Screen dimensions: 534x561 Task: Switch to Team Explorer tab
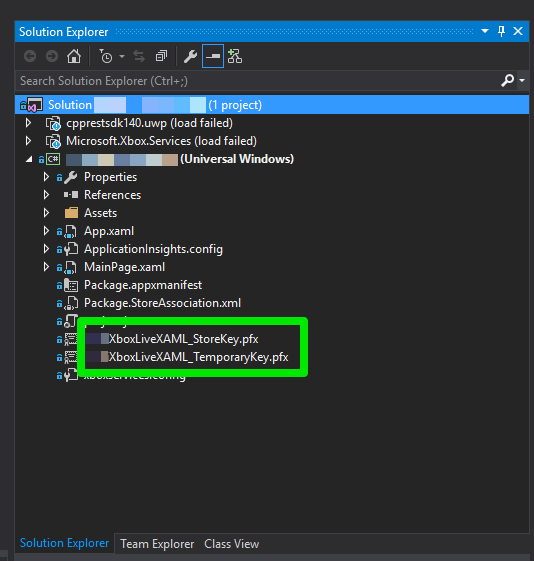click(x=157, y=544)
